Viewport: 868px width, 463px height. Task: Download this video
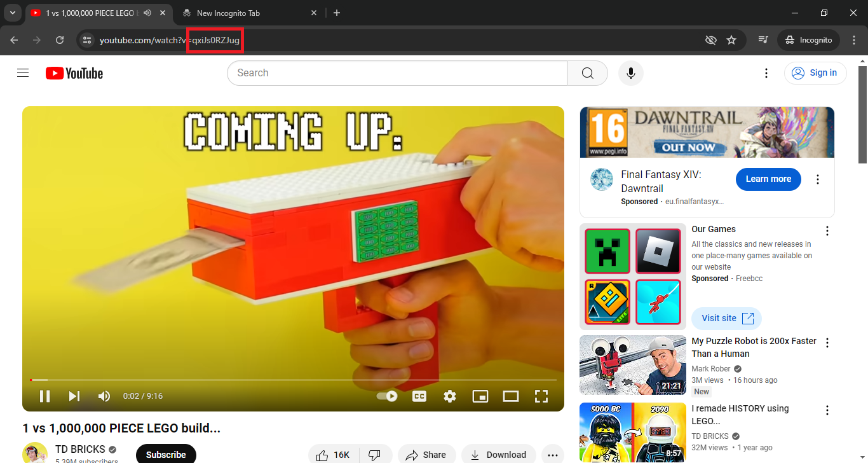(499, 455)
